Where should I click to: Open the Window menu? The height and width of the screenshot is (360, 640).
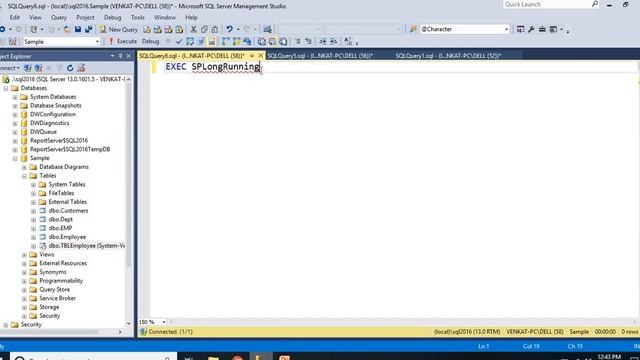(x=165, y=18)
